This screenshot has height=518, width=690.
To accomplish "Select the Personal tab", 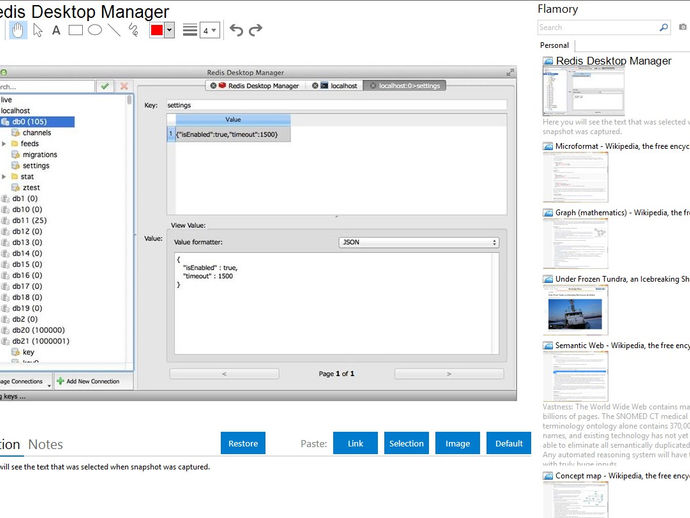I will pos(554,45).
